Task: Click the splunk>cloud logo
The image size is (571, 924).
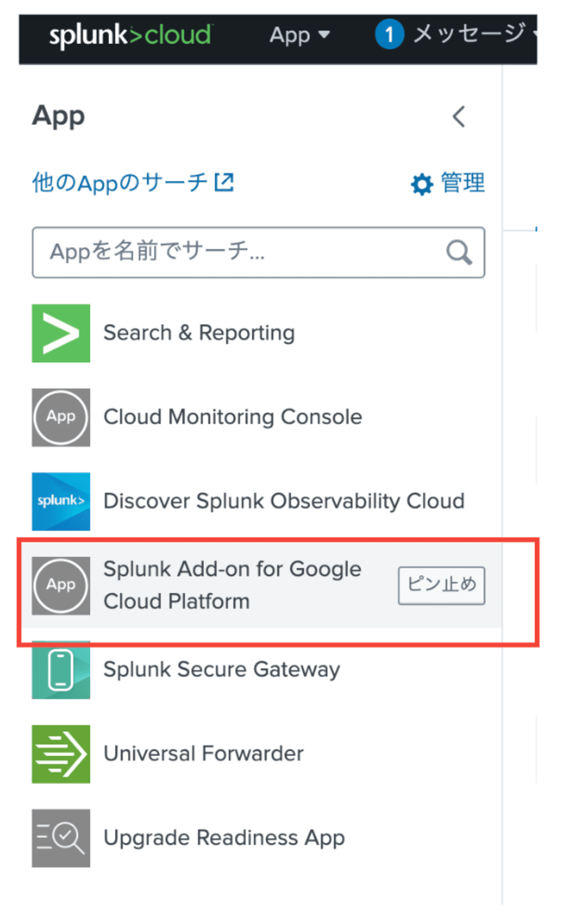Action: click(130, 35)
